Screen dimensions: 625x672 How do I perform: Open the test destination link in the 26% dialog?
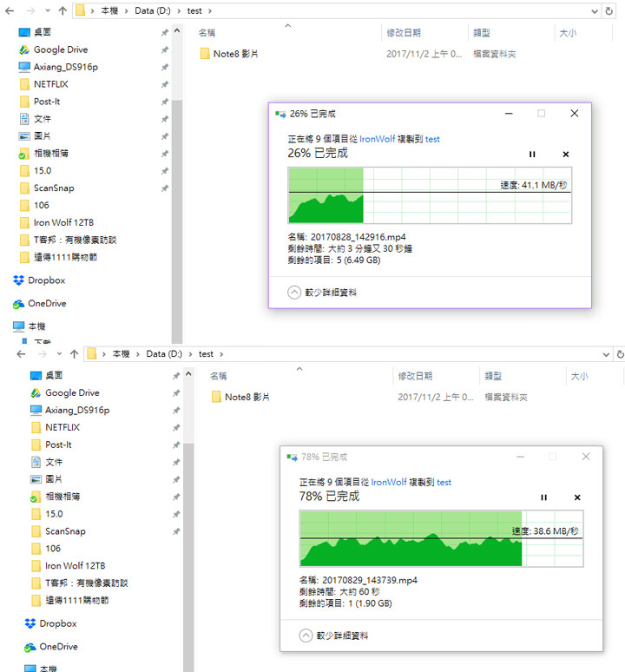pyautogui.click(x=432, y=139)
